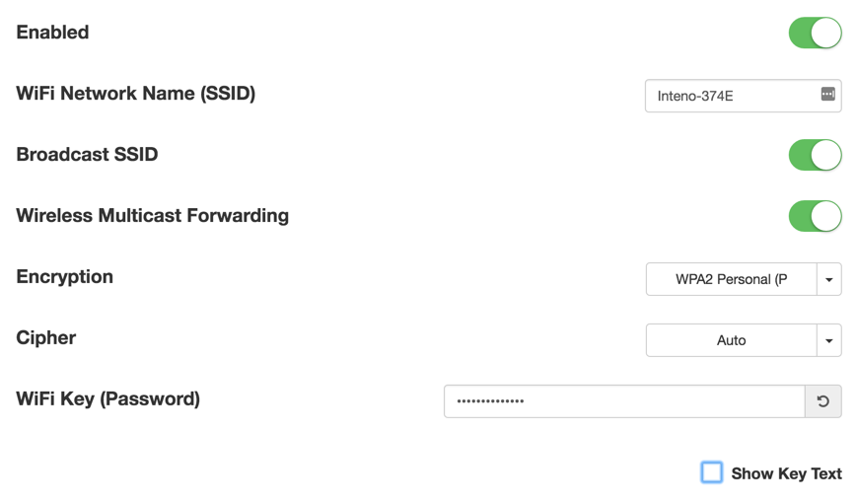The width and height of the screenshot is (857, 504).
Task: Click the Cipher label text
Action: (46, 338)
